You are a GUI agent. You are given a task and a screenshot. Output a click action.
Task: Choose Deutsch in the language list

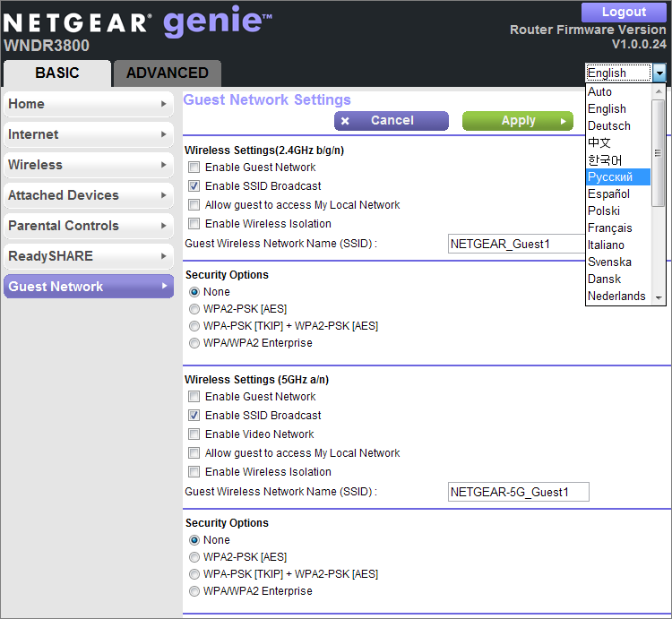pyautogui.click(x=618, y=126)
